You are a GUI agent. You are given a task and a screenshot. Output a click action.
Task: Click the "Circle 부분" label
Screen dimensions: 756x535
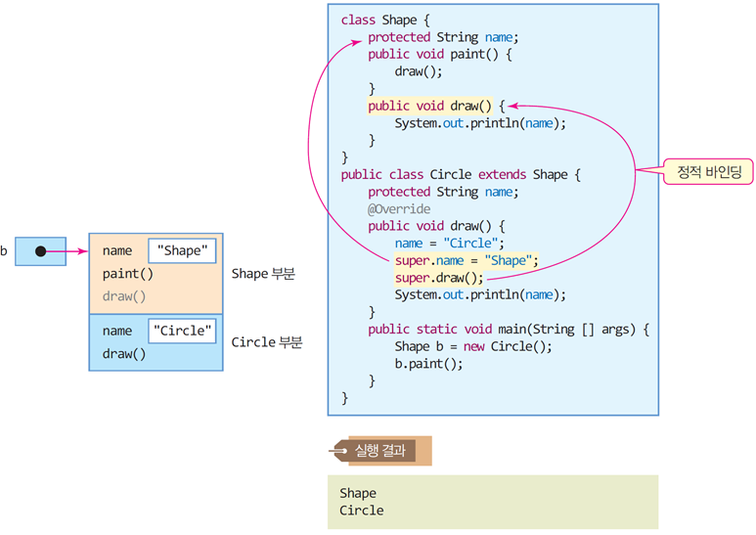coord(267,342)
